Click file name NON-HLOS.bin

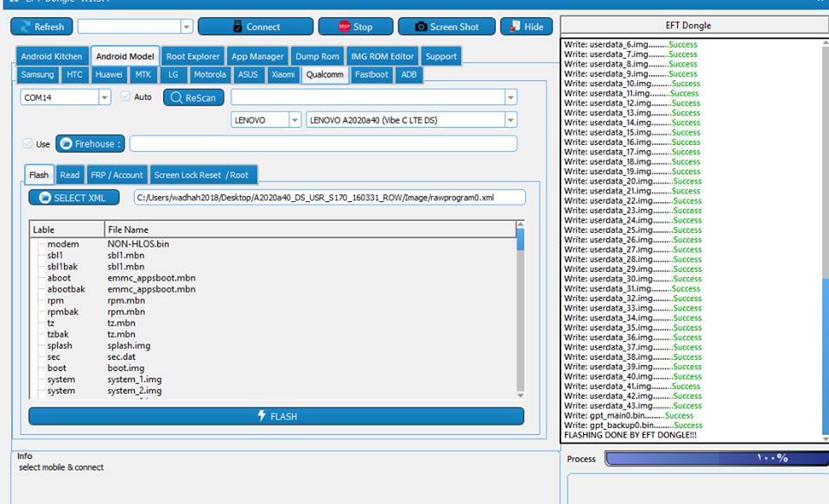tap(138, 243)
